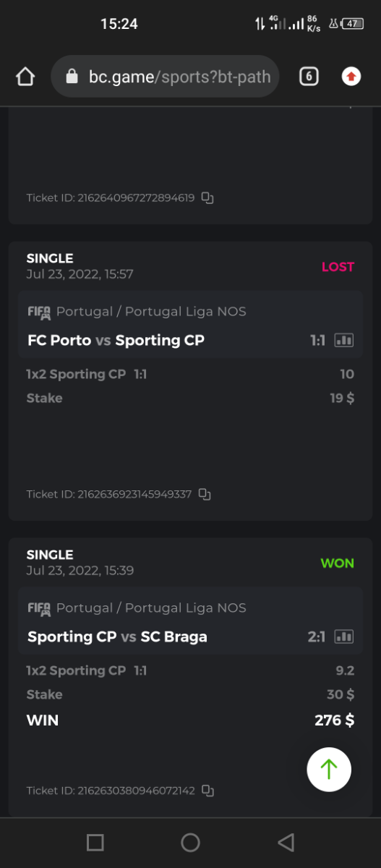Screen dimensions: 381x868
Task: Copy ticket ID ending in 949337
Action: tap(205, 494)
